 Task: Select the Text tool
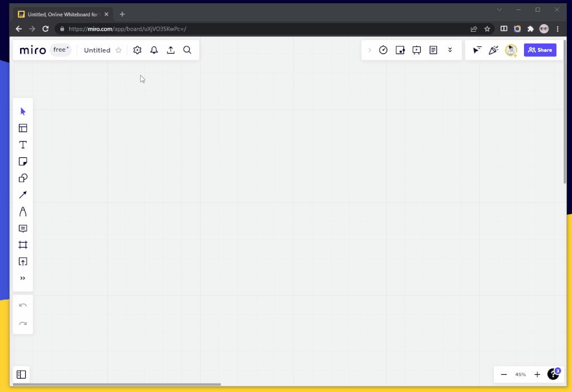(23, 145)
